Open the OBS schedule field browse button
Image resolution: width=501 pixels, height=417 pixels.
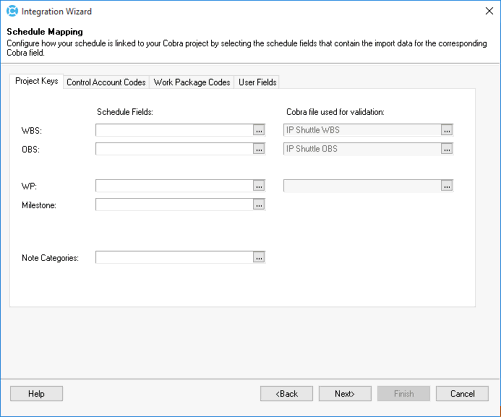[259, 149]
